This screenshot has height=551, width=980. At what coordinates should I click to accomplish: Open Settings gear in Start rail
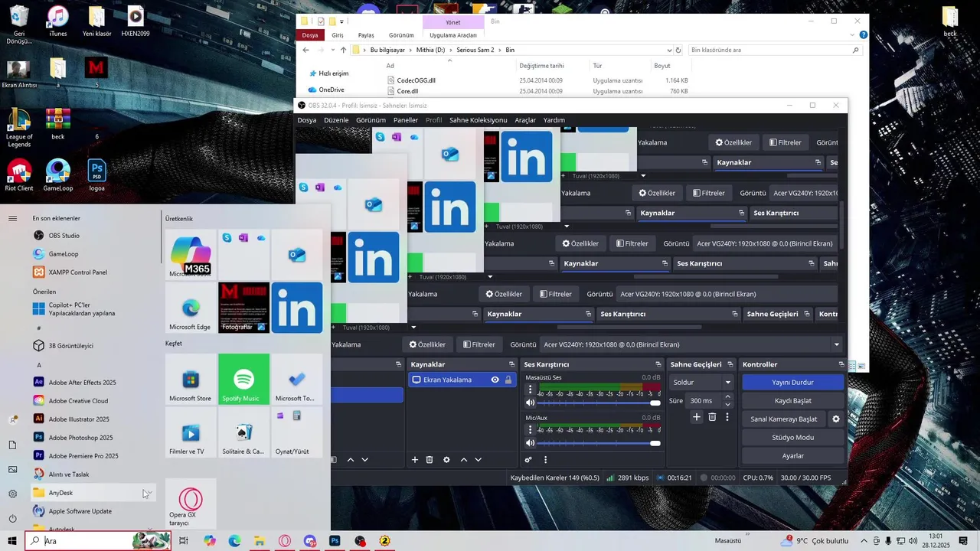click(x=12, y=494)
